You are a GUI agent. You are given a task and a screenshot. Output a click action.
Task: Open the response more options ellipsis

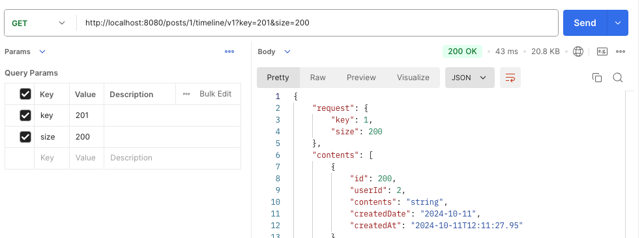[x=620, y=52]
